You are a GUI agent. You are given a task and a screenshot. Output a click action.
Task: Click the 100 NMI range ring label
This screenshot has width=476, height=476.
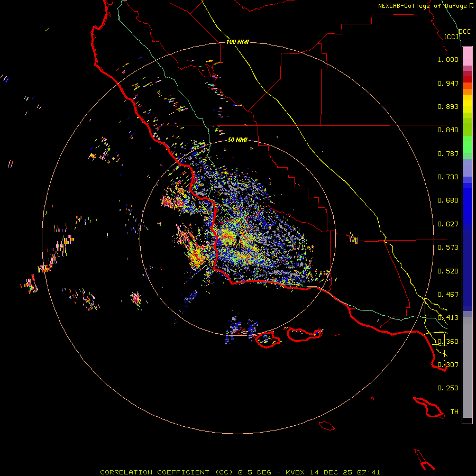pos(237,42)
